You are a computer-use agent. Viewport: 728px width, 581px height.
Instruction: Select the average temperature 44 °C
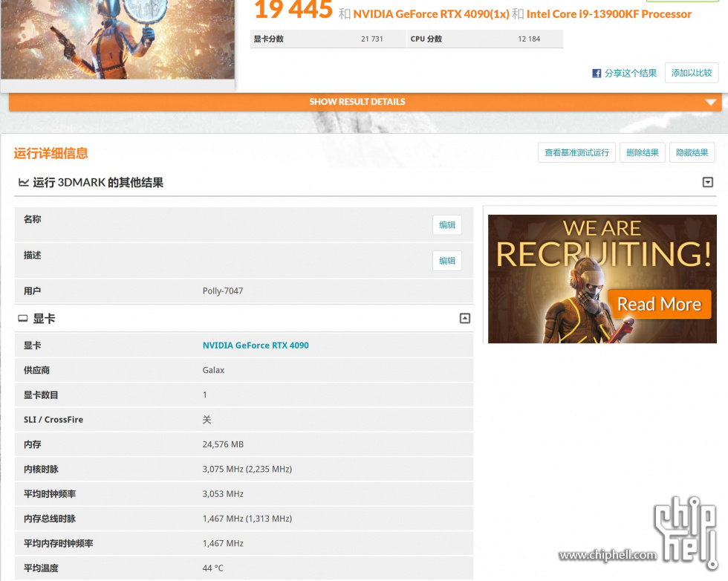[212, 568]
